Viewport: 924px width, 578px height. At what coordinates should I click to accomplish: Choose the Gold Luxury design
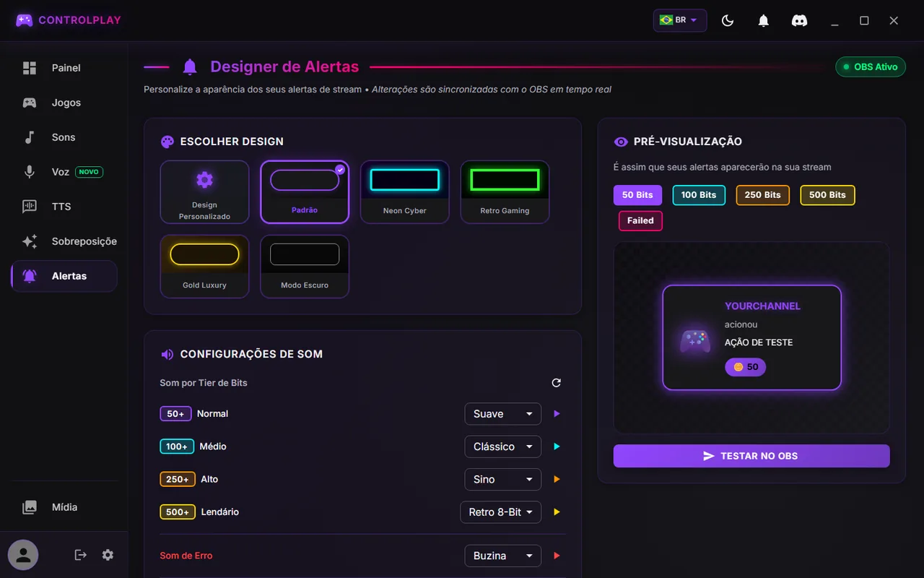click(204, 267)
